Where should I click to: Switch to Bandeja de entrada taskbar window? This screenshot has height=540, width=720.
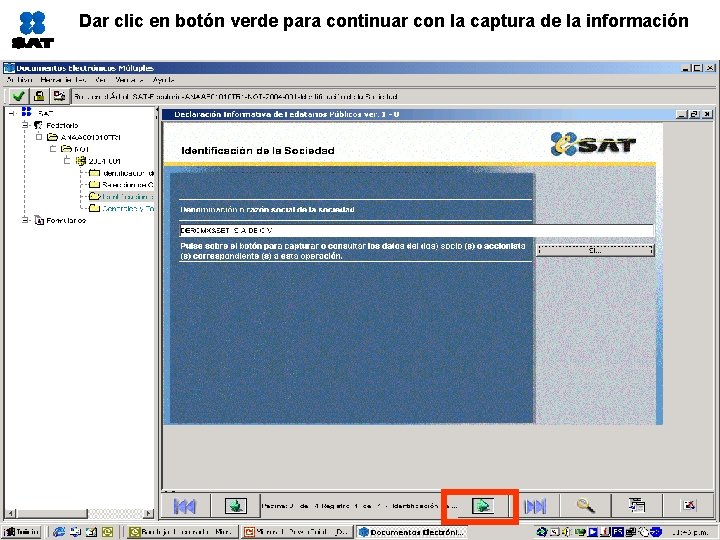182,532
